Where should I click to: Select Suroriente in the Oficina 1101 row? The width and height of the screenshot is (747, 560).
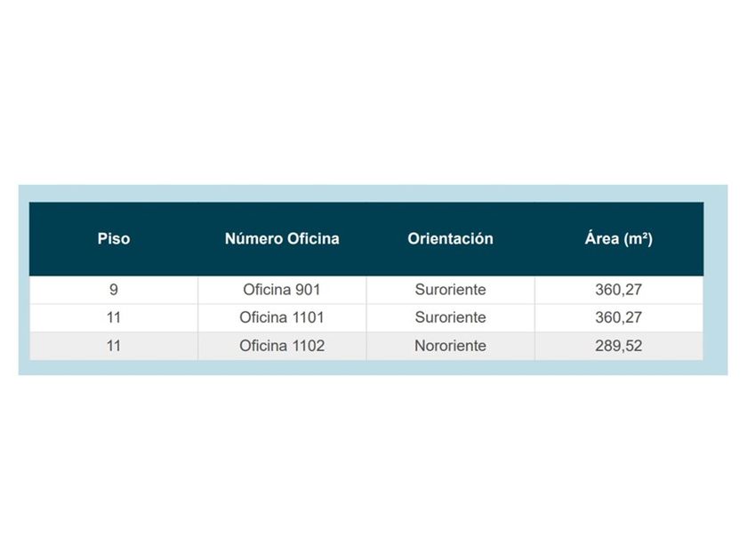[450, 317]
